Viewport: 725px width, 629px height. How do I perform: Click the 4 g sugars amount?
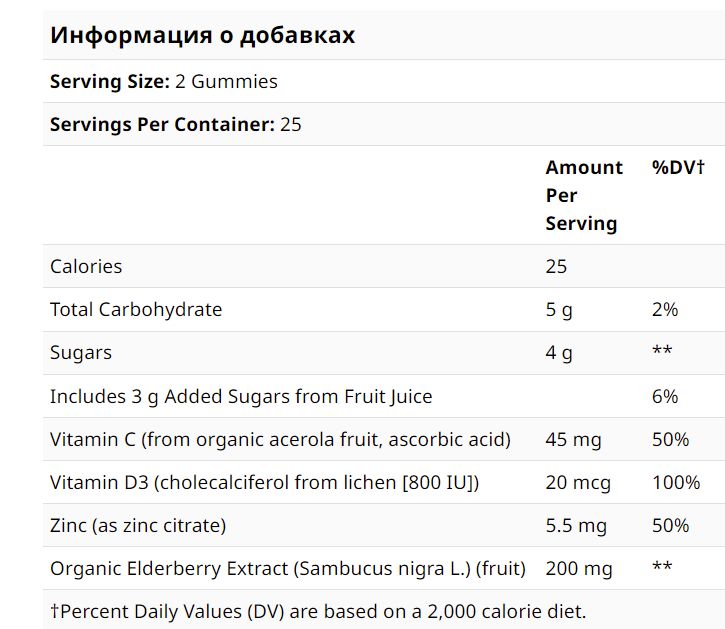pyautogui.click(x=559, y=353)
